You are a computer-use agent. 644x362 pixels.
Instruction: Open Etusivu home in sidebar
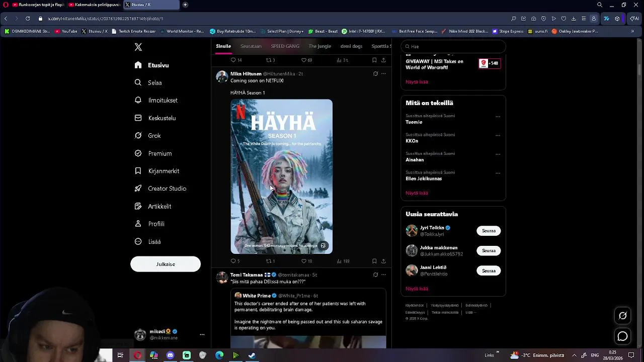(151, 65)
